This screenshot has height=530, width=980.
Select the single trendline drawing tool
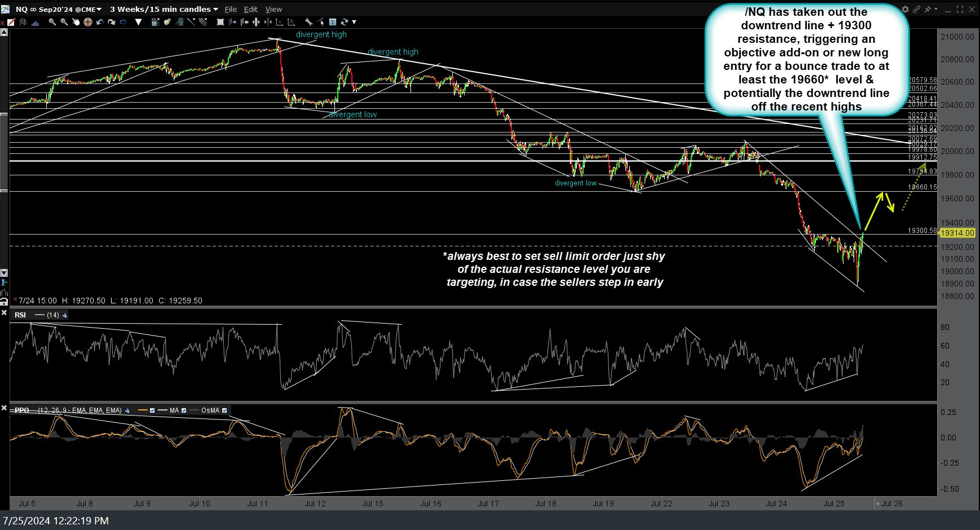click(191, 22)
